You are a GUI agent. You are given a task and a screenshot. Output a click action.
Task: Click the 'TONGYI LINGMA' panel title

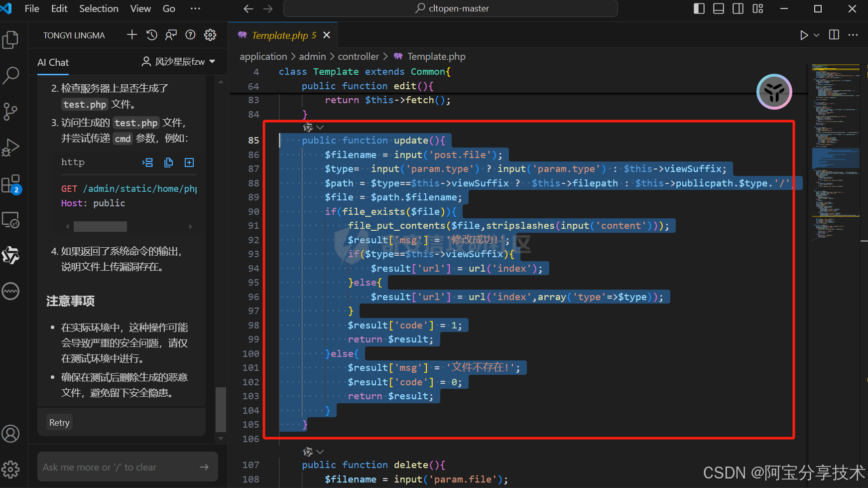pos(74,35)
